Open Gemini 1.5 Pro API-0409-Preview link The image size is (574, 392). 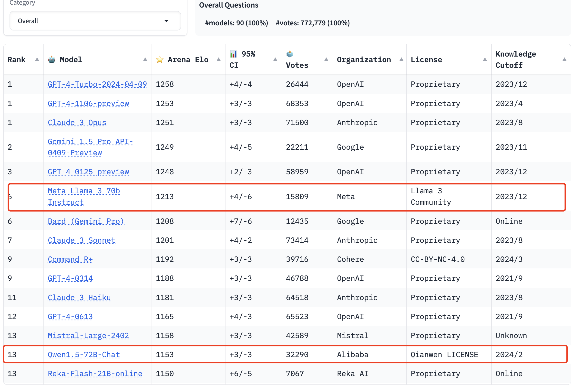coord(90,147)
